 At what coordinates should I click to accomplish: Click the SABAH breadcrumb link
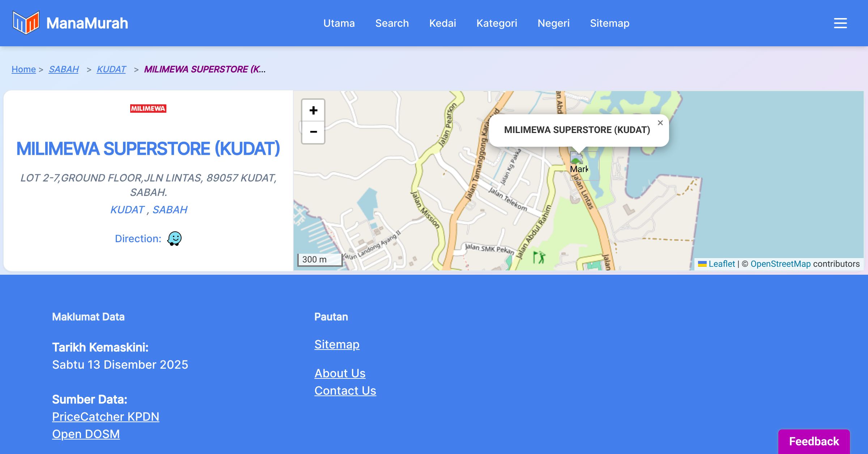coord(64,69)
